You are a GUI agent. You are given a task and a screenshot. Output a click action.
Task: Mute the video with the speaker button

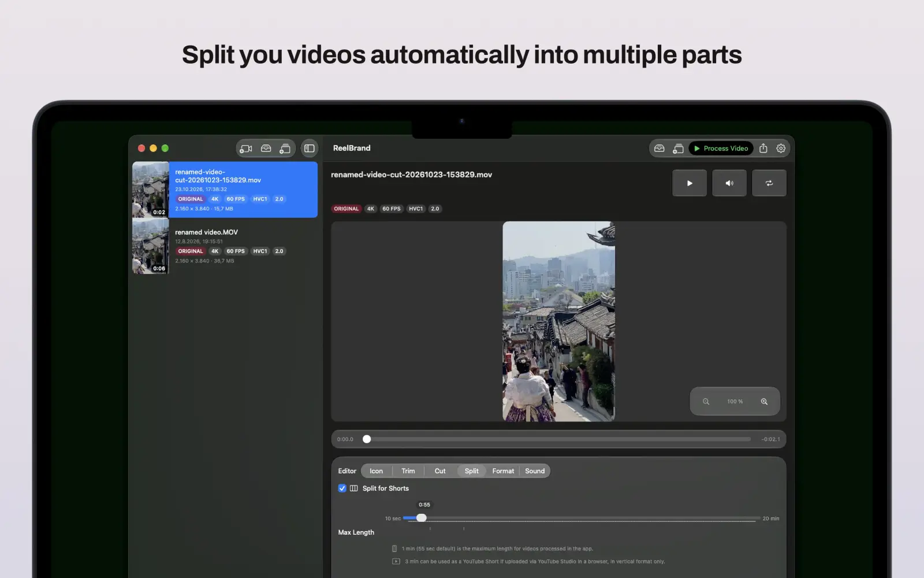point(729,183)
